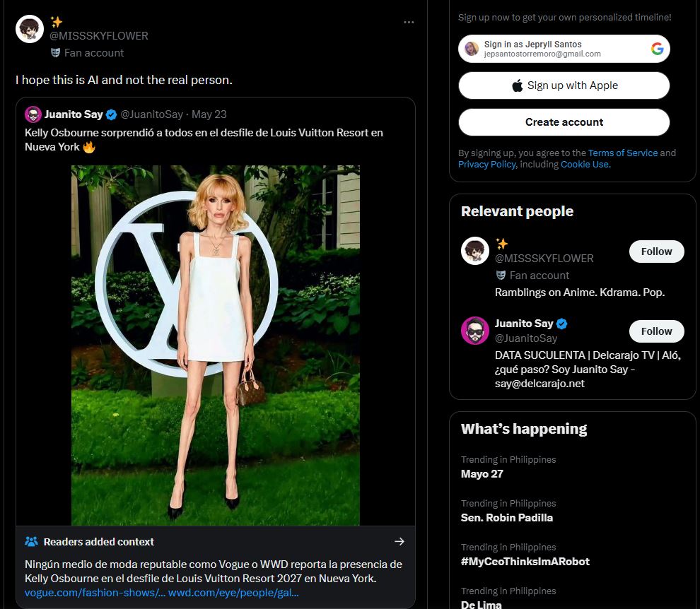700x609 pixels.
Task: Follow Juanito Say in Relevant people
Action: point(656,331)
